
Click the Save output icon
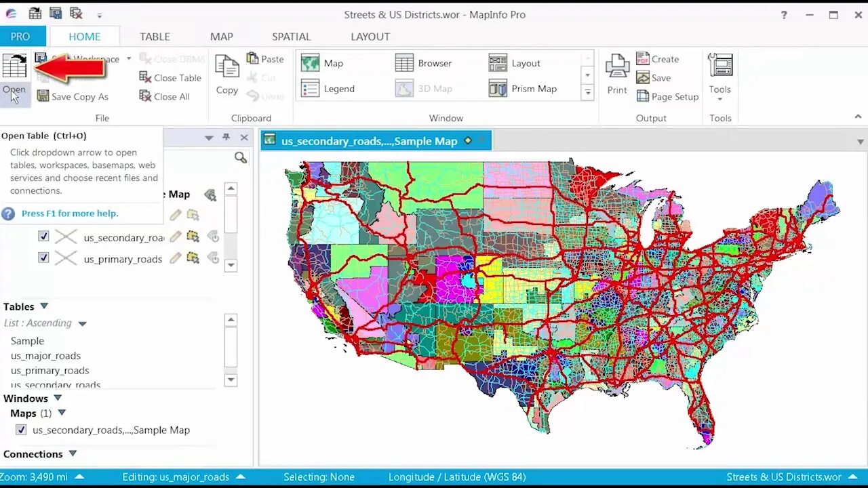point(643,78)
